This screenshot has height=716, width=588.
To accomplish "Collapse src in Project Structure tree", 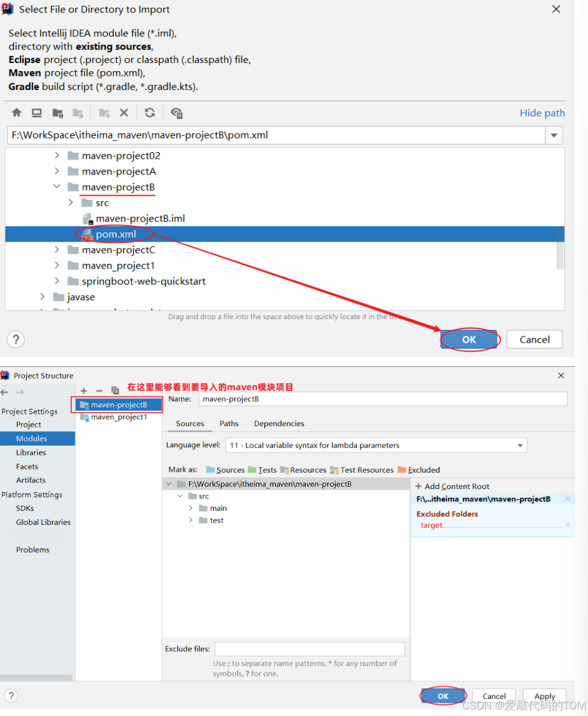I will pos(180,496).
